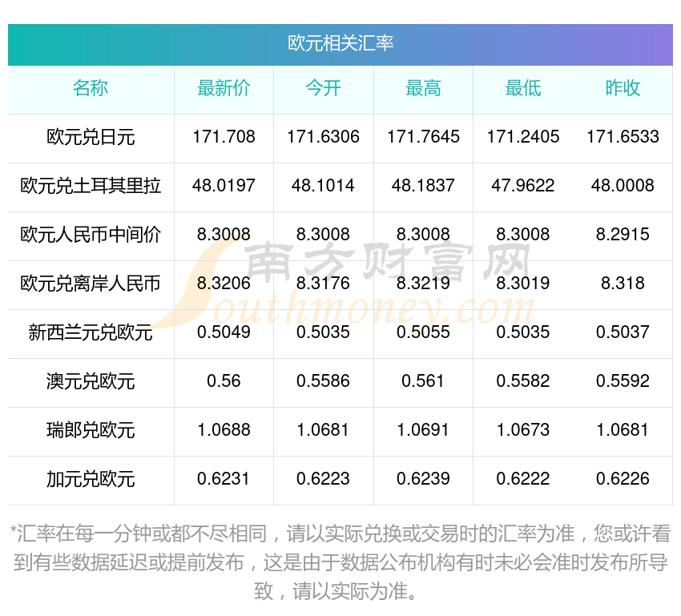Select previous close 8.318
The height and width of the screenshot is (616, 681).
623,284
